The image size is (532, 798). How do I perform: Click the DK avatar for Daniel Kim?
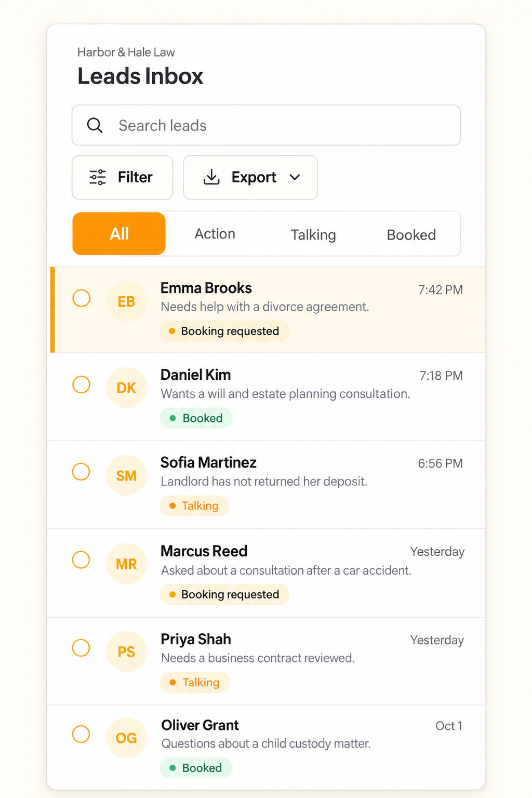pyautogui.click(x=126, y=388)
